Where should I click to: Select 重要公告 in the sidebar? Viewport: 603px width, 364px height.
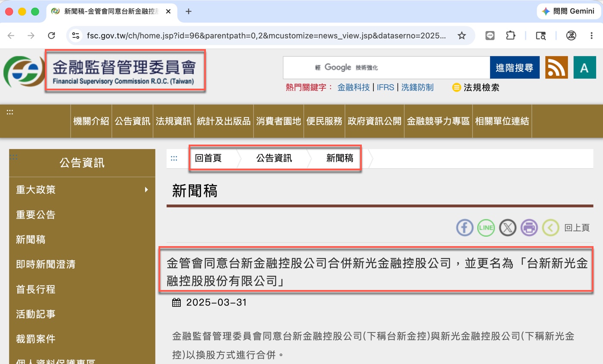pyautogui.click(x=36, y=215)
